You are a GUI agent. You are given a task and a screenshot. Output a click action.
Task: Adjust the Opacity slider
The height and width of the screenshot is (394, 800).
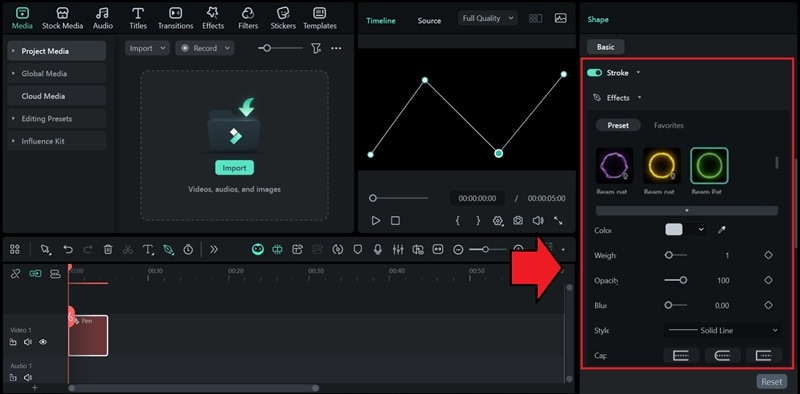pyautogui.click(x=676, y=280)
